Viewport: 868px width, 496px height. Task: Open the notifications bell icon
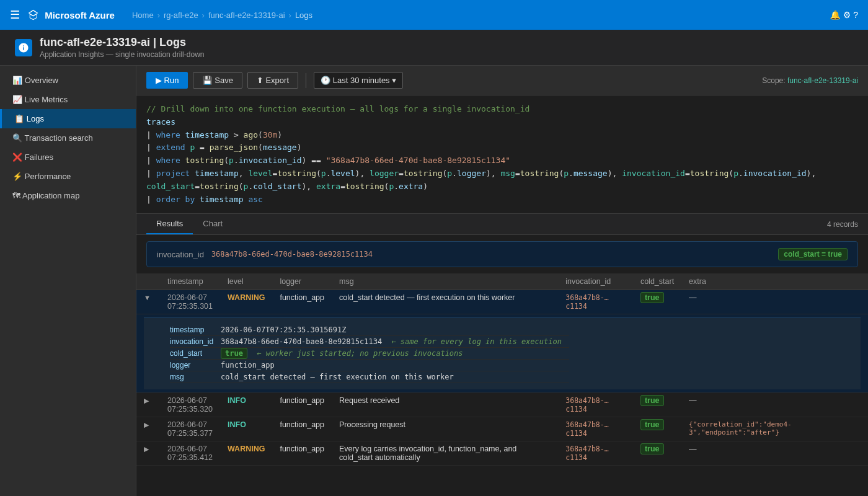coord(835,15)
